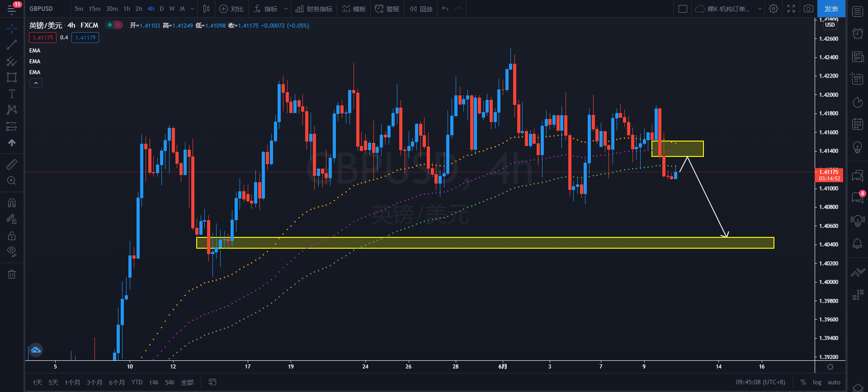The image size is (868, 392).
Task: Switch to the D daily timeframe
Action: coord(162,9)
